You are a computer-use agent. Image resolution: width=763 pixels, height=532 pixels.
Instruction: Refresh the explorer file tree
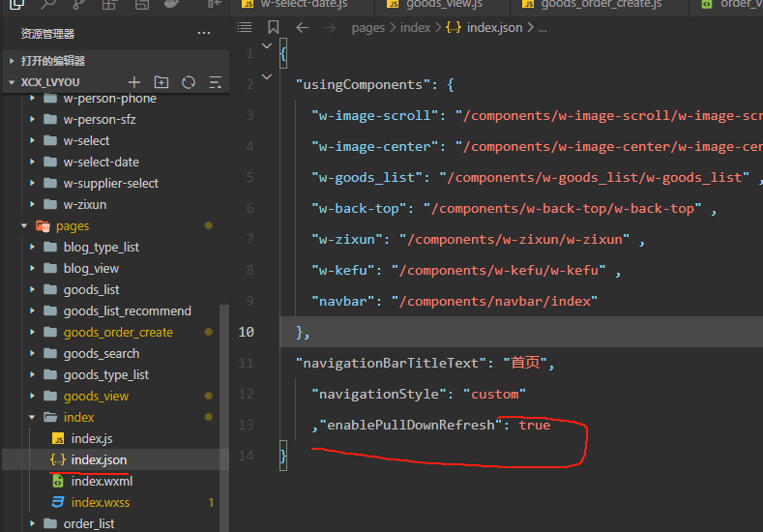[x=189, y=82]
